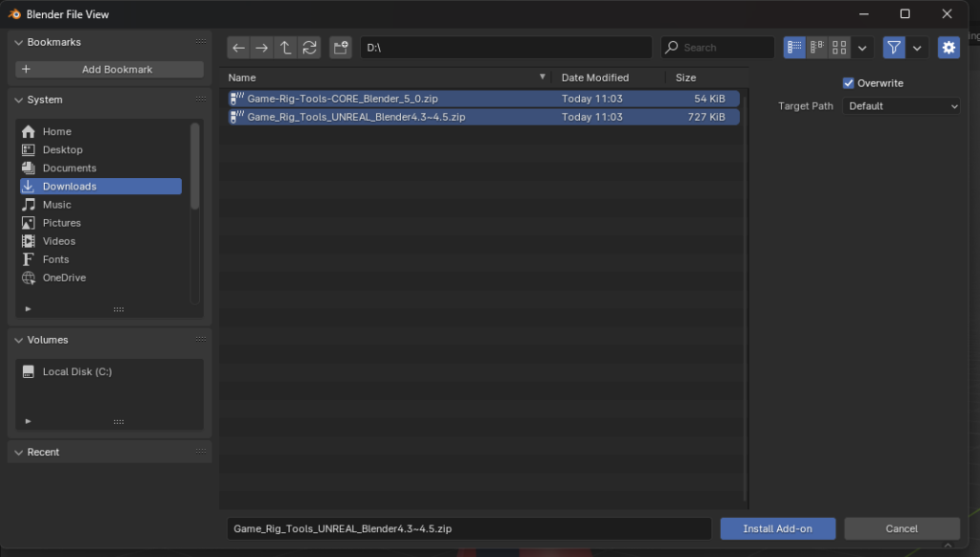Create a new directory icon

click(340, 48)
